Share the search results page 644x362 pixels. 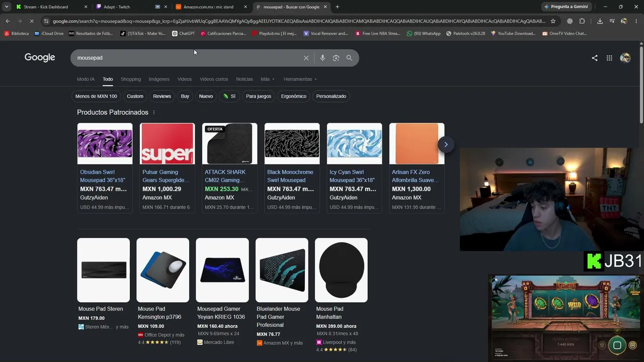(595, 58)
